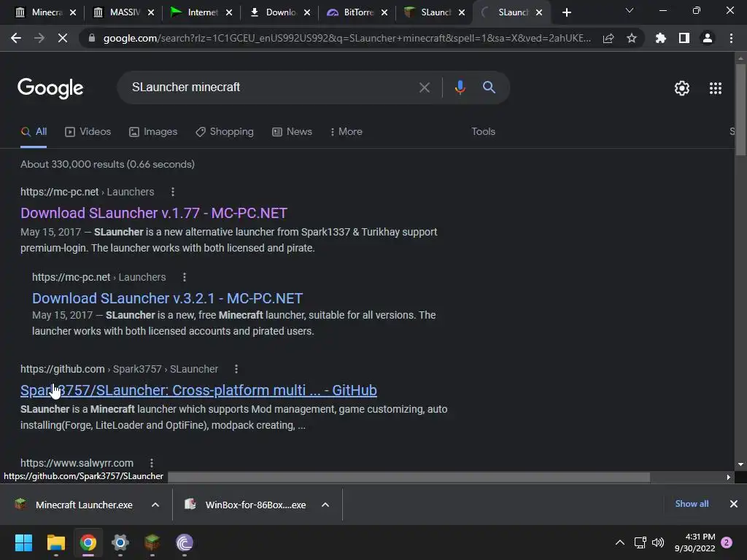The width and height of the screenshot is (747, 560).
Task: Stop loading the page
Action: tap(63, 38)
